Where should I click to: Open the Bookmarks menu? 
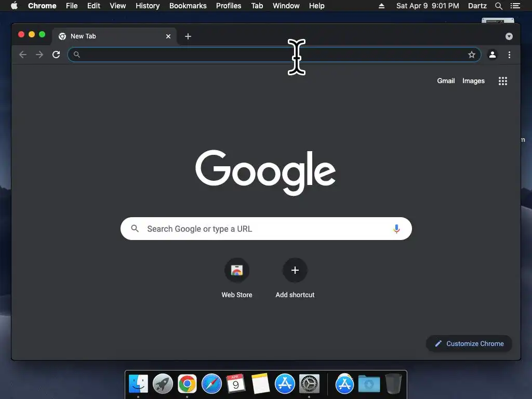tap(188, 6)
